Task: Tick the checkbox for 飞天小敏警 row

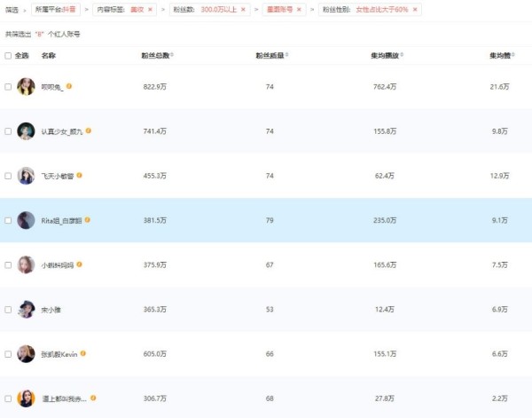Action: click(8, 176)
